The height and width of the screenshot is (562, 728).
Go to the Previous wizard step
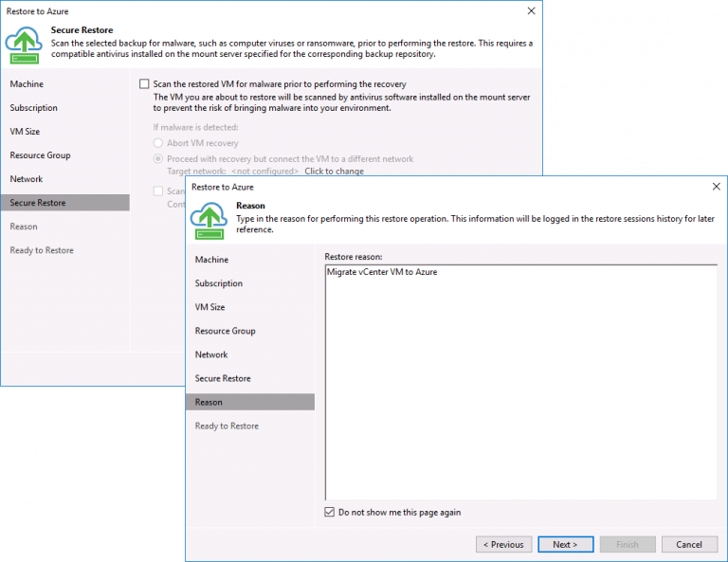(503, 544)
